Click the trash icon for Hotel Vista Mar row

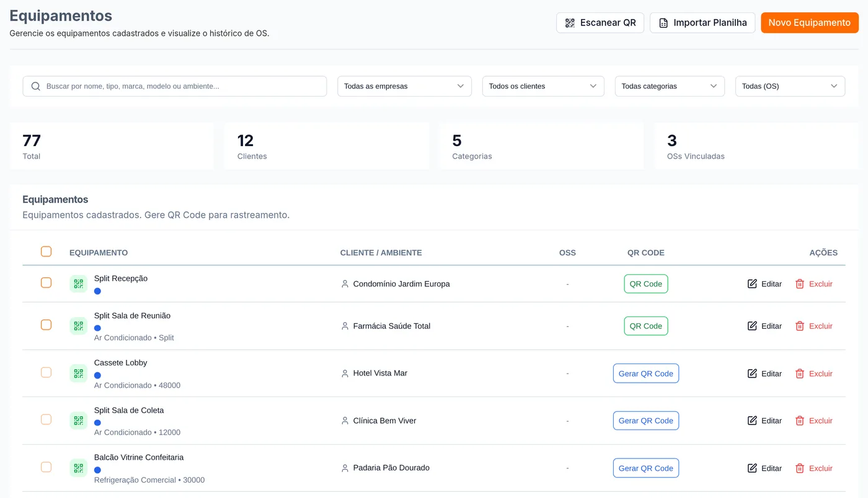tap(800, 373)
